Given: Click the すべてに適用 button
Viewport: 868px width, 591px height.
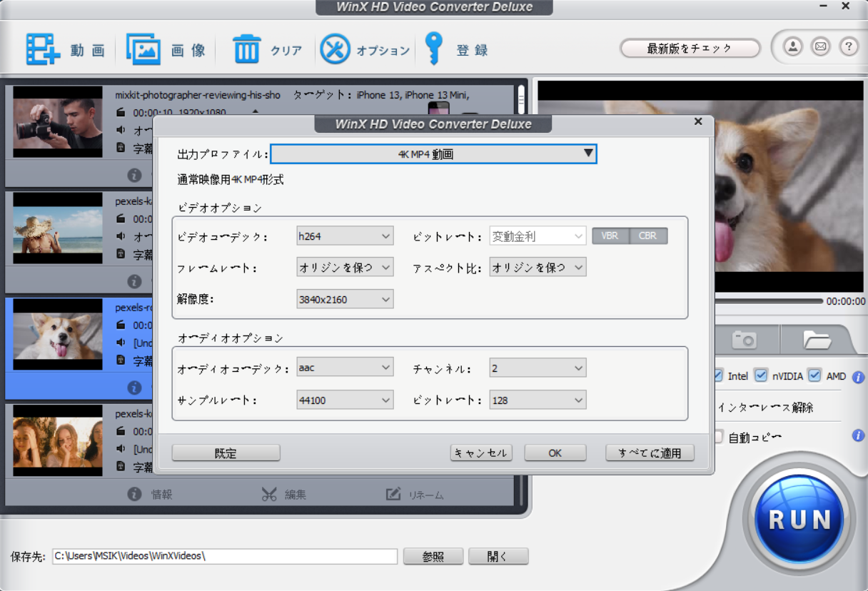Looking at the screenshot, I should pos(650,453).
